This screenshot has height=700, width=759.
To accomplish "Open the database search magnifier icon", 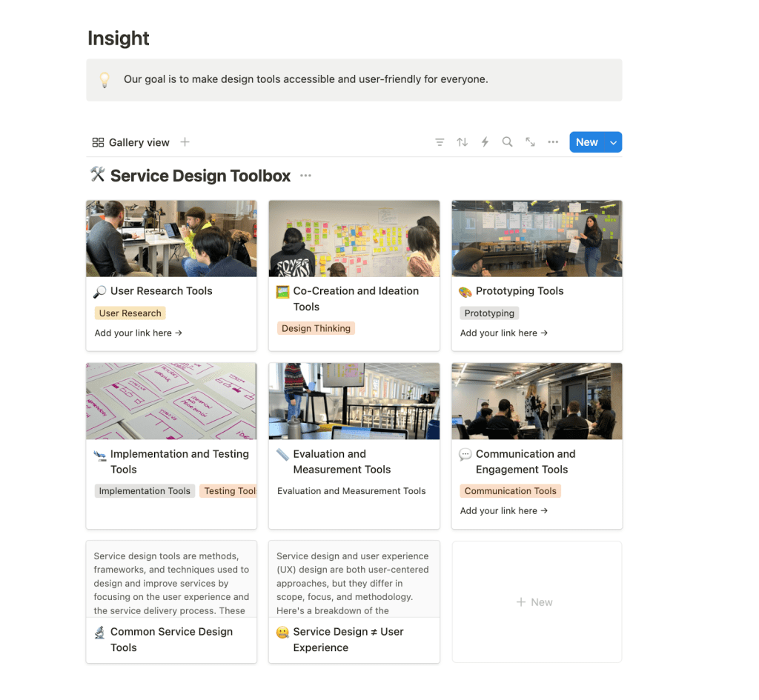I will (x=508, y=142).
